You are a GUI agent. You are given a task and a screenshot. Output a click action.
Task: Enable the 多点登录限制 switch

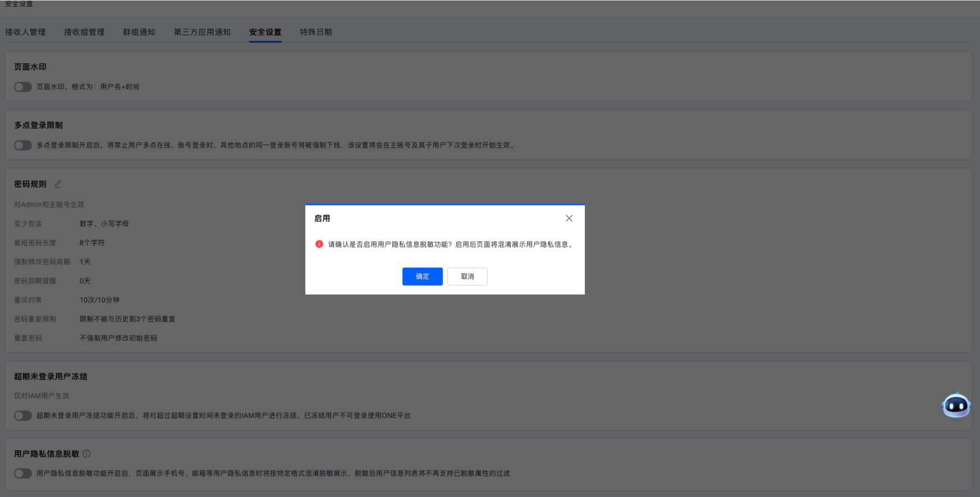pos(23,145)
